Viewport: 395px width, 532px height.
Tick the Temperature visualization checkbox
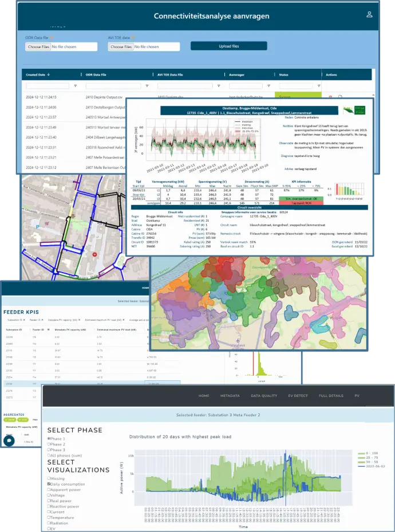point(49,516)
